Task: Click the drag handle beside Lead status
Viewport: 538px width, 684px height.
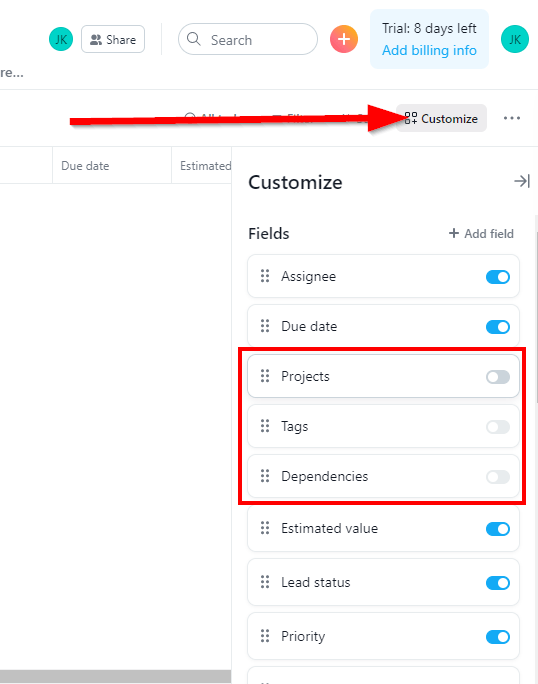Action: tap(265, 582)
